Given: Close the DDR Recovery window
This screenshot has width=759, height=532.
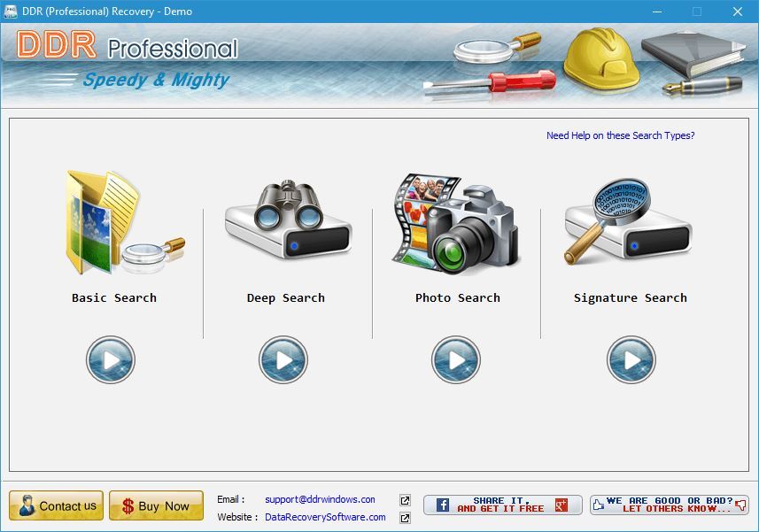Looking at the screenshot, I should (737, 12).
